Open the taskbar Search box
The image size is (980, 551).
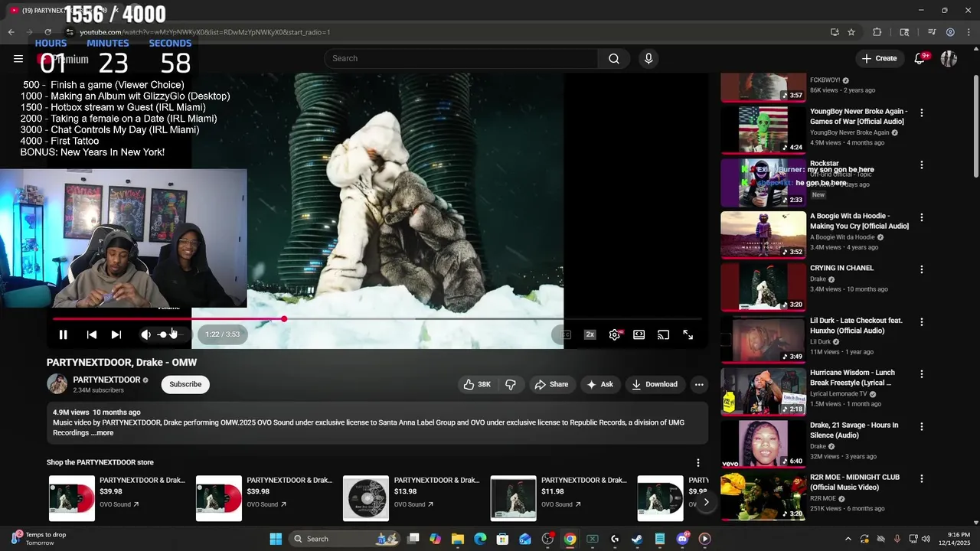coord(345,539)
